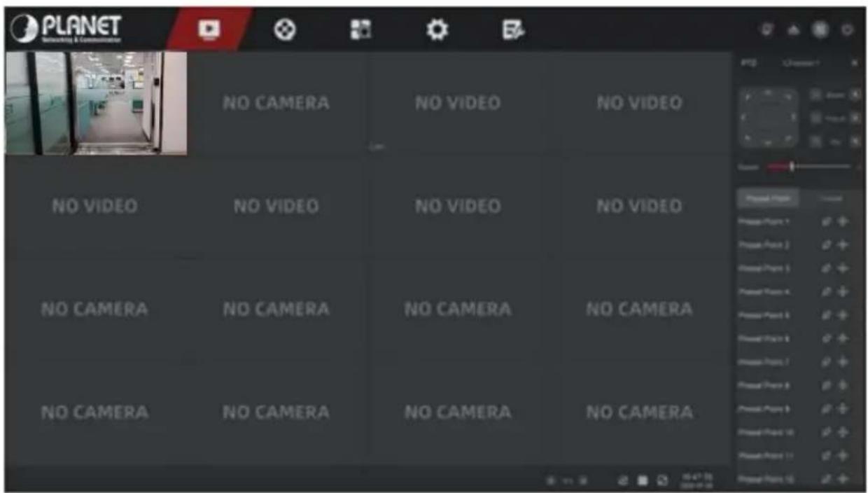
Task: Open the log notepad tab
Action: (x=513, y=29)
